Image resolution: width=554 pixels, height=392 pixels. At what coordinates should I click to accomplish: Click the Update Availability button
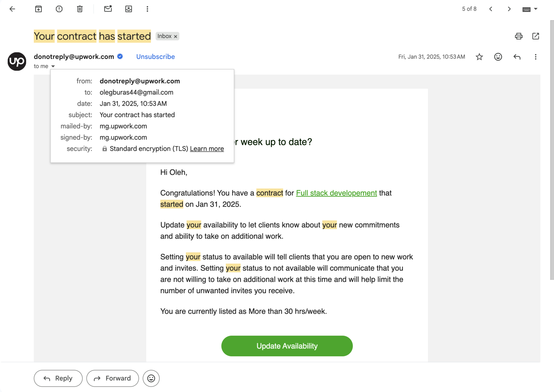287,346
